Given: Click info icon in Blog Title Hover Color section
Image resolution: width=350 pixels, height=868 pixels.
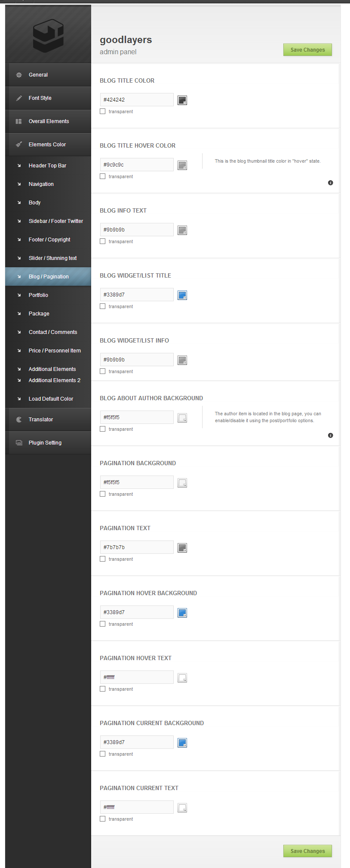Looking at the screenshot, I should 330,183.
